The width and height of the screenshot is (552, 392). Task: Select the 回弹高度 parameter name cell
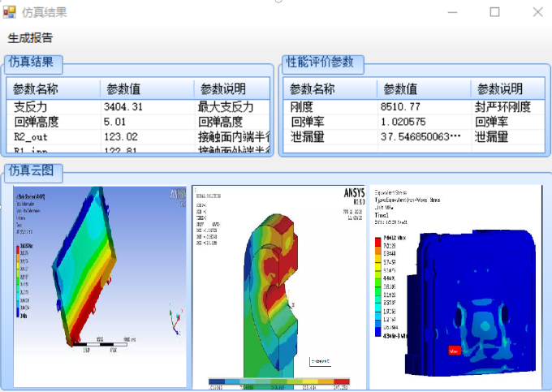pos(37,122)
